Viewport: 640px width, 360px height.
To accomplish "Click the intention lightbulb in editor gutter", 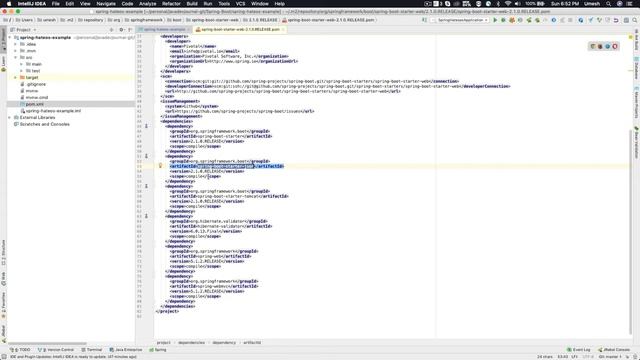I will coord(160,166).
